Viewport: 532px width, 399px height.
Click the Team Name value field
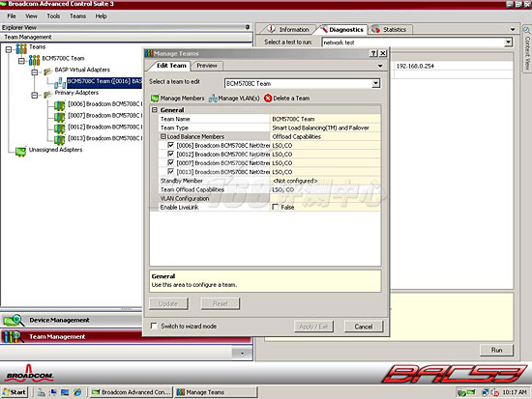click(x=325, y=119)
